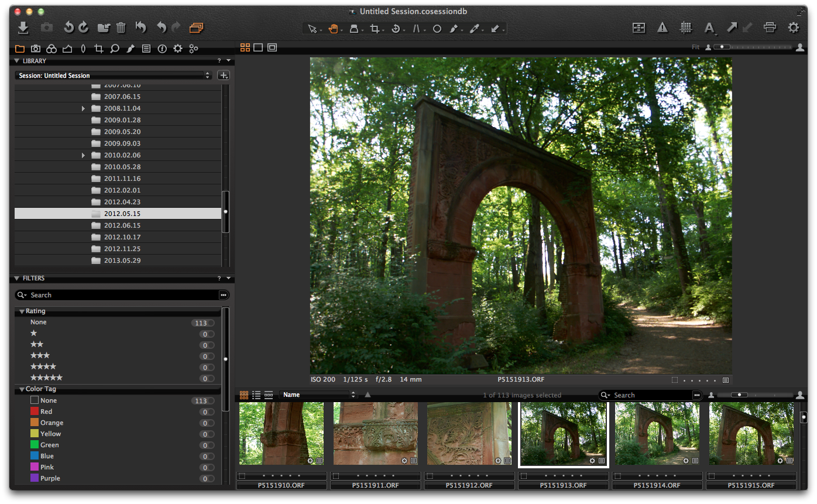
Task: Filter by None color tag
Action: 49,400
